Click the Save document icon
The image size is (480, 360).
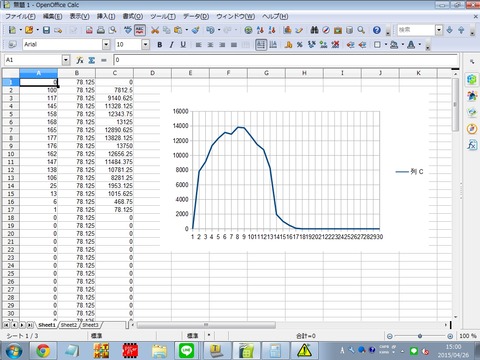tap(46, 30)
